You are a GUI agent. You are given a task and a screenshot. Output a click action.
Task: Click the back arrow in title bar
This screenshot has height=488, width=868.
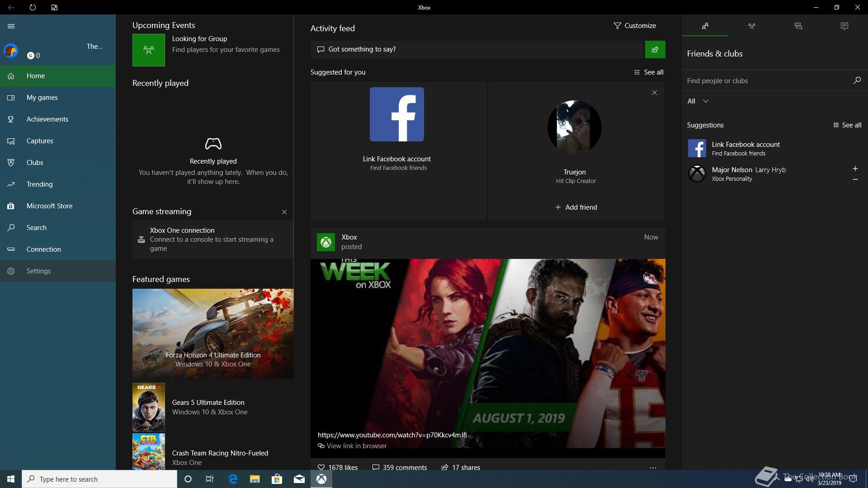point(11,7)
